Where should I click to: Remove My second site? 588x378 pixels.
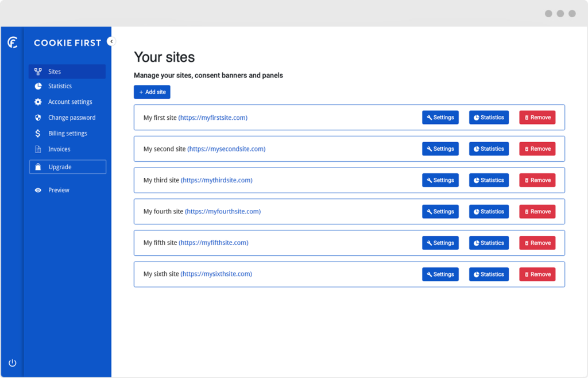point(537,149)
